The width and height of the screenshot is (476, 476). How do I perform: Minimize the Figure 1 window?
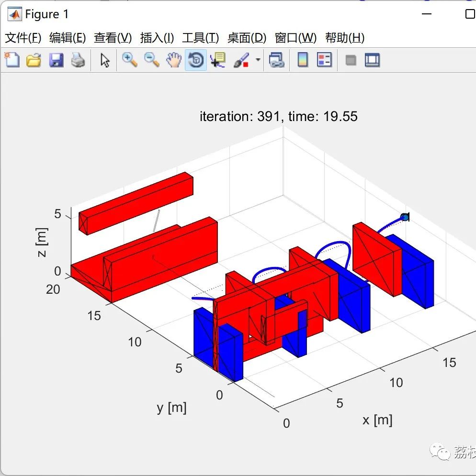coord(427,14)
